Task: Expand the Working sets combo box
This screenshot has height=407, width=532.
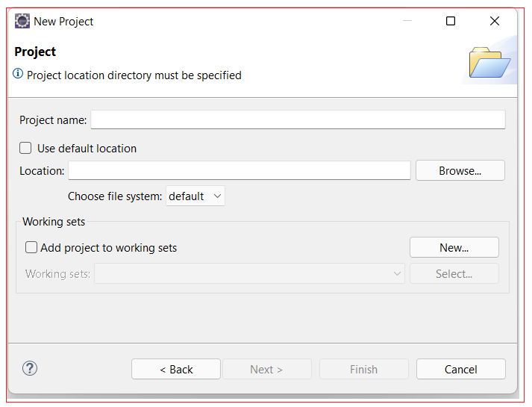Action: 249,273
